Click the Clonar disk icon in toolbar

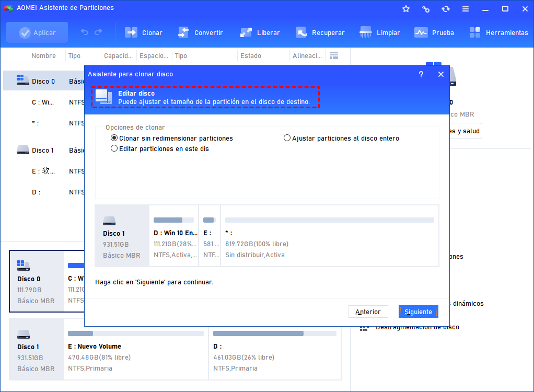(x=131, y=32)
